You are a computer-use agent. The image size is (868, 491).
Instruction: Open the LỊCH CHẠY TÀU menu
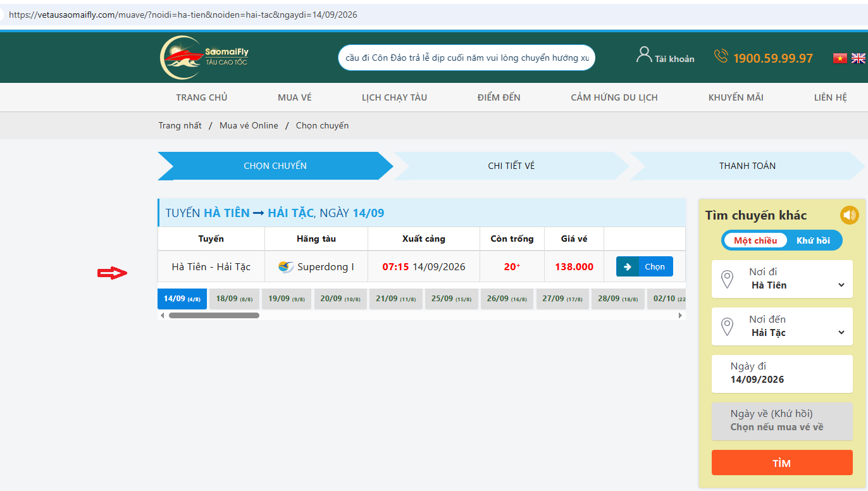coord(394,97)
